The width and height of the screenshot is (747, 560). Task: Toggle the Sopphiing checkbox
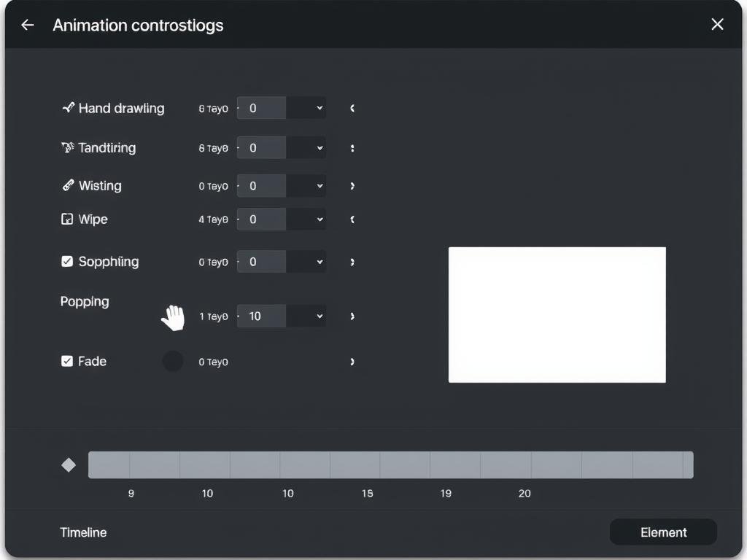click(67, 262)
